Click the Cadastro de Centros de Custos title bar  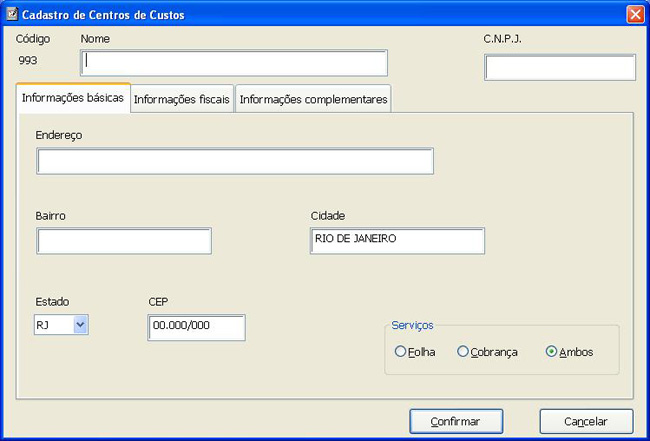pyautogui.click(x=300, y=15)
